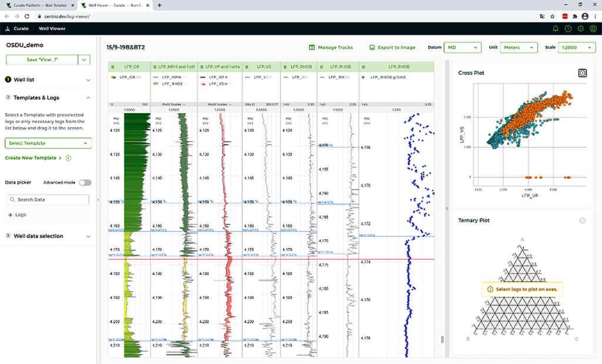Image resolution: width=602 pixels, height=364 pixels.
Task: Click the browser profile account icon
Action: tap(584, 16)
